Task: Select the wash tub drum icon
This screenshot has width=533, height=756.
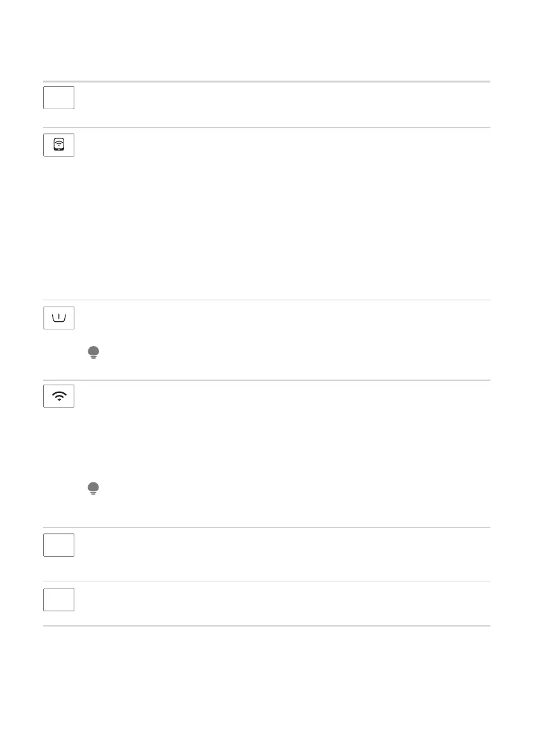Action: pos(59,317)
